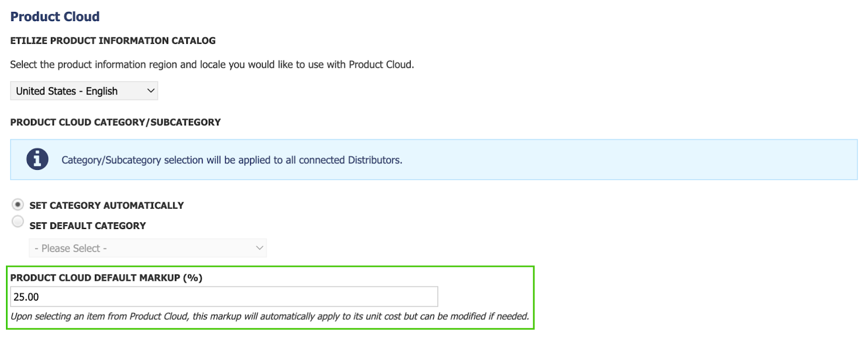Select the Set Default Category radio button
Image resolution: width=868 pixels, height=338 pixels.
tap(18, 221)
